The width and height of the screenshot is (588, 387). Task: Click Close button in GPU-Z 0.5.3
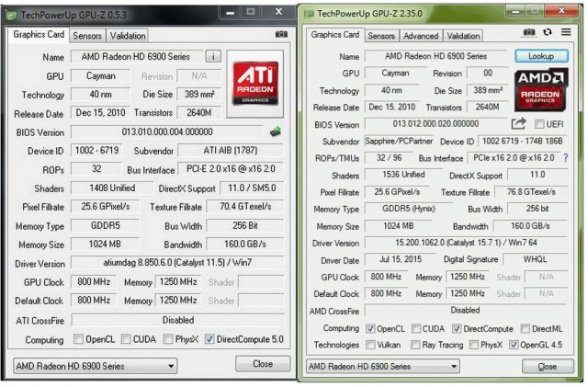point(263,364)
